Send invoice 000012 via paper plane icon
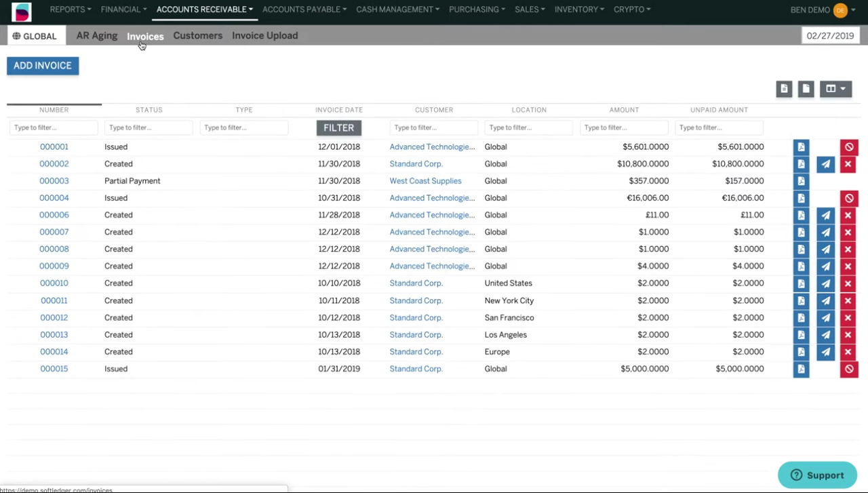The image size is (868, 493). (x=825, y=318)
